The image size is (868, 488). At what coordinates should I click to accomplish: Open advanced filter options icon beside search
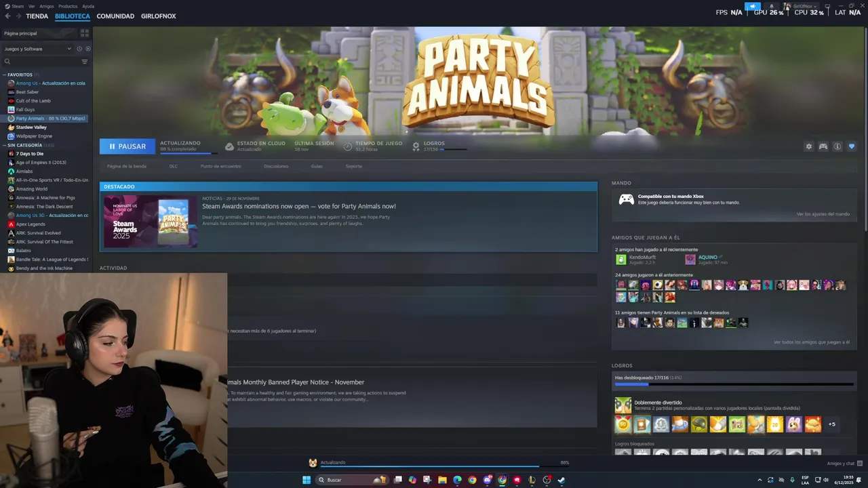pos(85,62)
